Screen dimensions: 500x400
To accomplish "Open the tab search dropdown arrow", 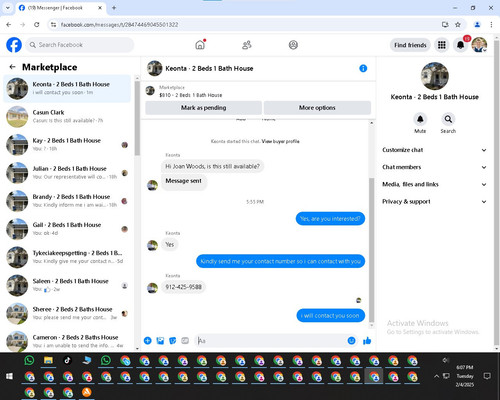I will pyautogui.click(x=7, y=8).
